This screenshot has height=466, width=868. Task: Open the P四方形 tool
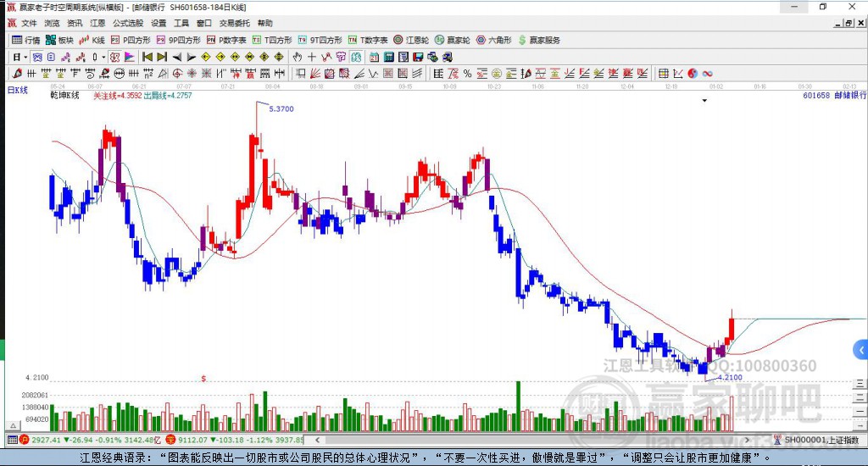(x=131, y=40)
